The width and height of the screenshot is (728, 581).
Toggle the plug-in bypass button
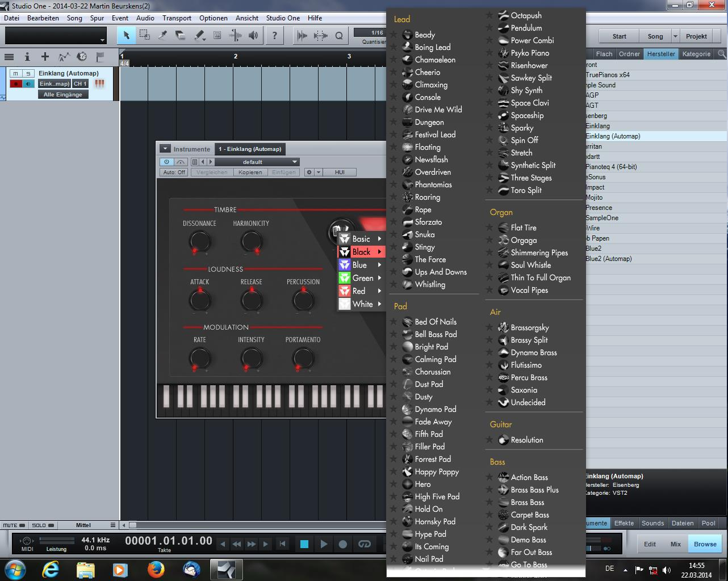point(181,162)
